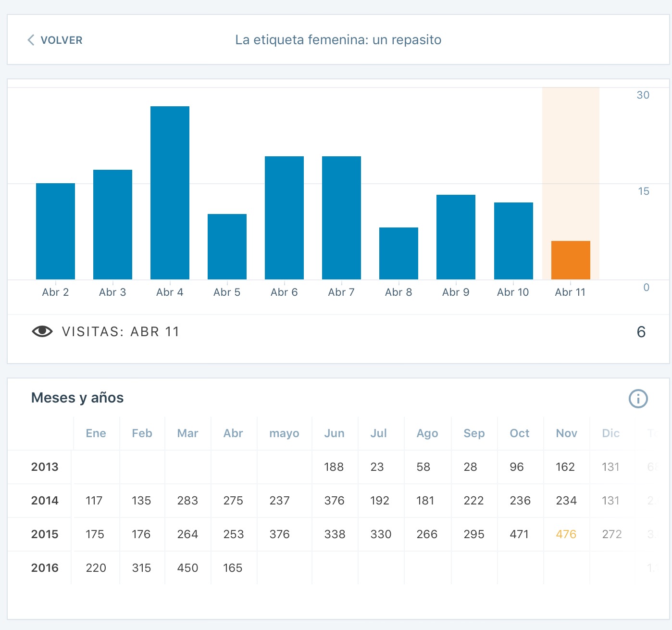Click the 'Nov' column header

[566, 433]
